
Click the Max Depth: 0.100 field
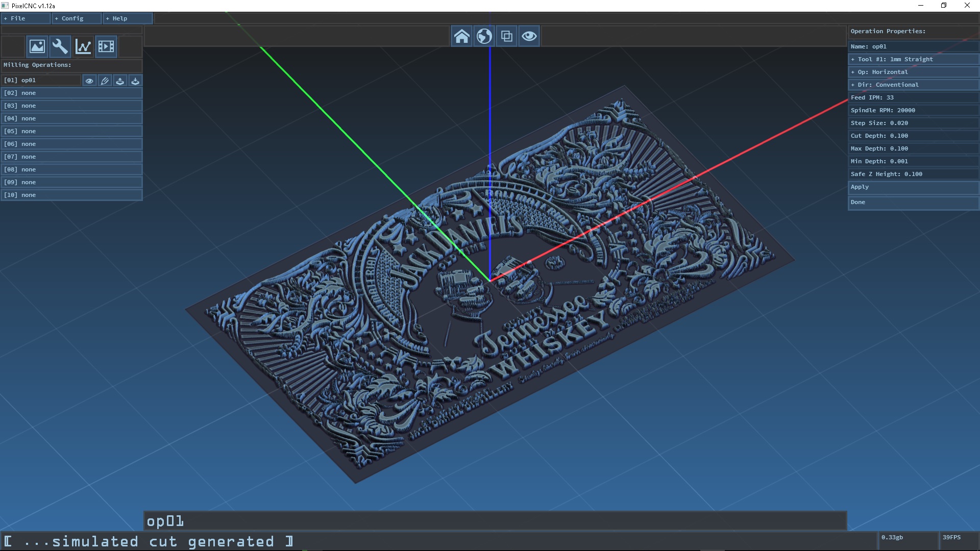(x=913, y=148)
